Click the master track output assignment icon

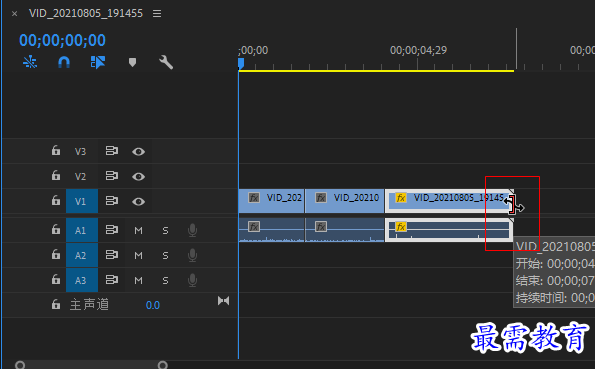coord(224,301)
